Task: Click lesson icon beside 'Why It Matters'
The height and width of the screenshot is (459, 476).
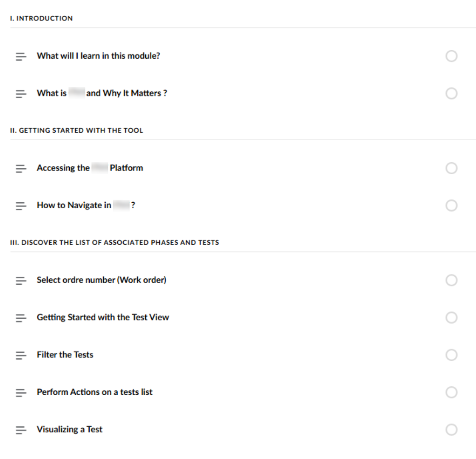Action: 21,93
